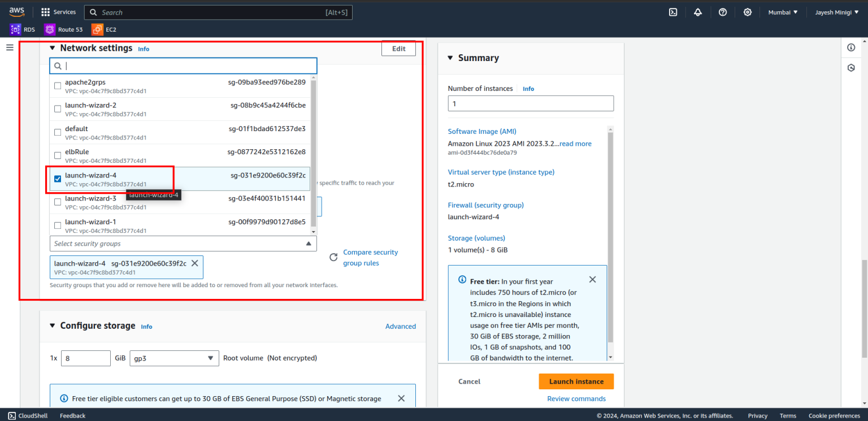Open the Route 53 favorites shortcut
This screenshot has width=868, height=421.
tap(64, 29)
